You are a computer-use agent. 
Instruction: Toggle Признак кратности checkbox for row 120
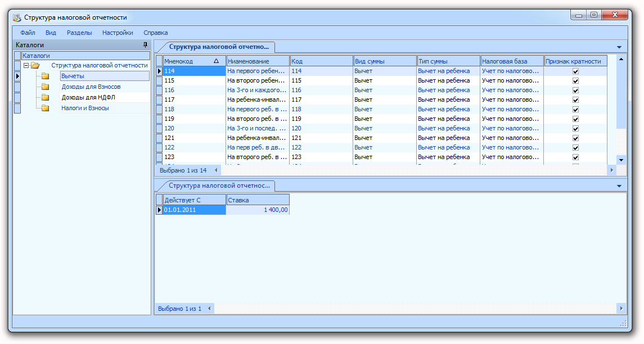coord(575,129)
